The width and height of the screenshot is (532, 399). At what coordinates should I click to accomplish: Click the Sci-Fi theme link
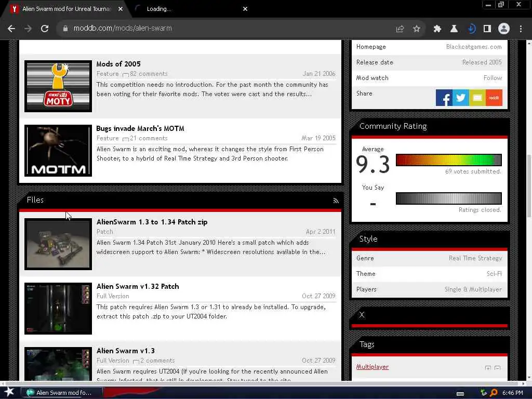494,274
